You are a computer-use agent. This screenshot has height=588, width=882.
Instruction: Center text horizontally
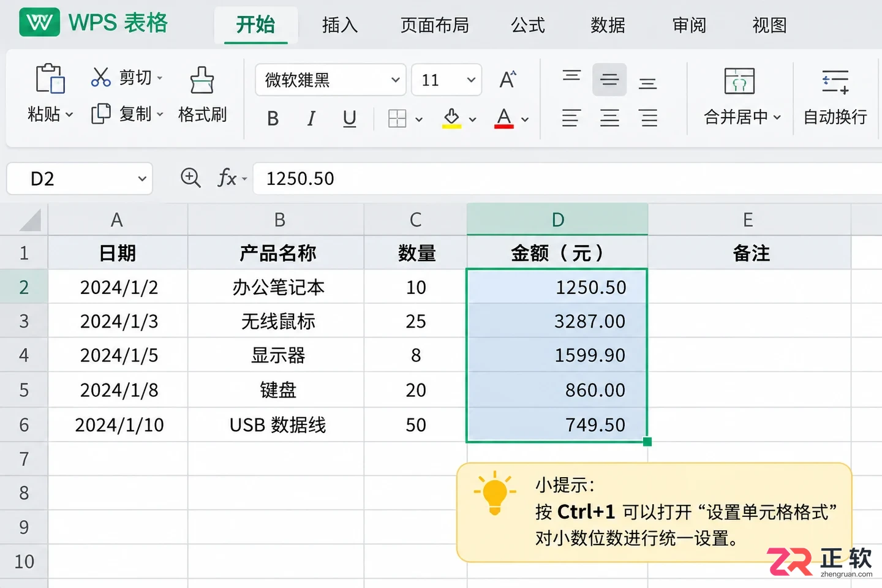[x=609, y=118]
